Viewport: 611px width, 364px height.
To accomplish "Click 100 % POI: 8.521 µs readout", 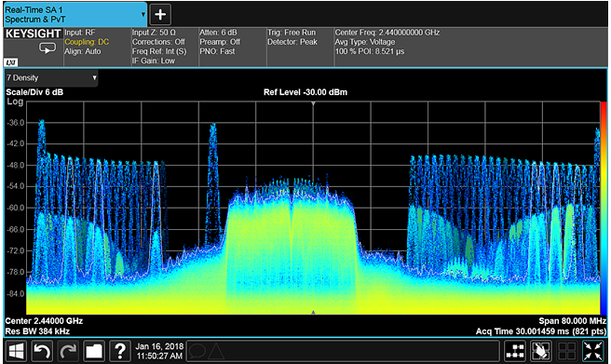I will (370, 51).
